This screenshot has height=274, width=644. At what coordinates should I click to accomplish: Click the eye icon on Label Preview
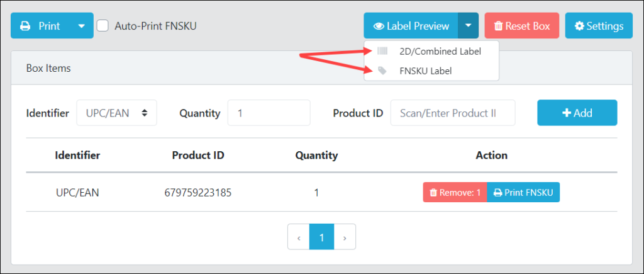[378, 26]
